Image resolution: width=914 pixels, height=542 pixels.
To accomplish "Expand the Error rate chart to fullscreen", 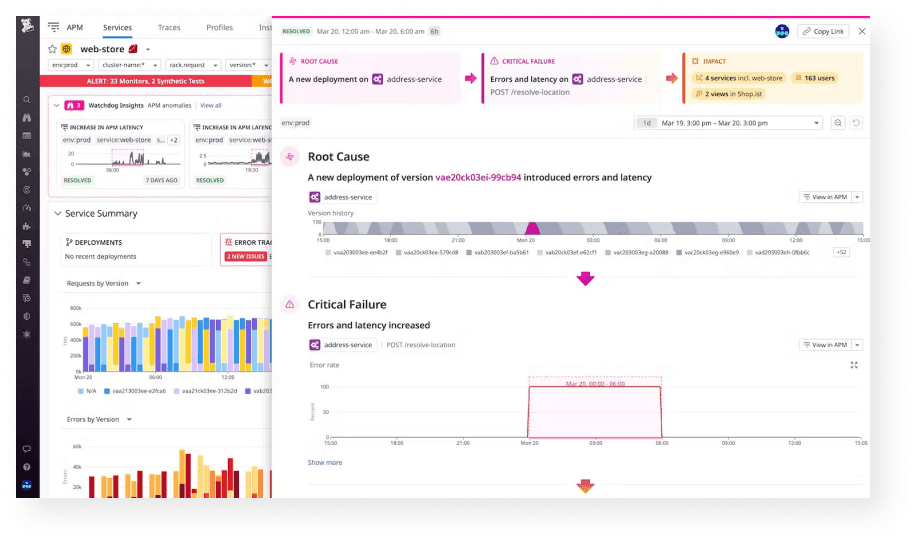I will click(854, 365).
